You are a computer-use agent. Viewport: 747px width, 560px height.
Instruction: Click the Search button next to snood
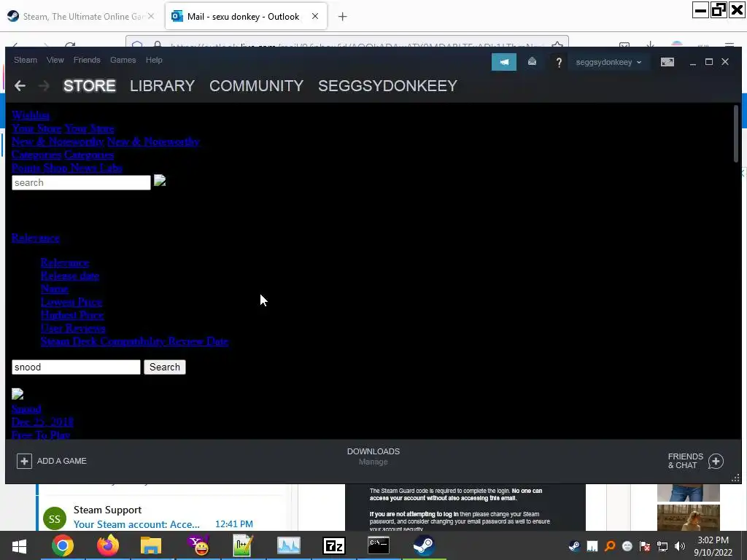click(165, 367)
